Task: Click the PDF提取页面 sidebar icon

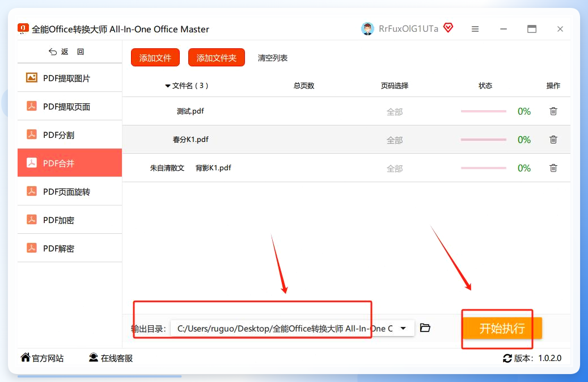Action: point(32,106)
